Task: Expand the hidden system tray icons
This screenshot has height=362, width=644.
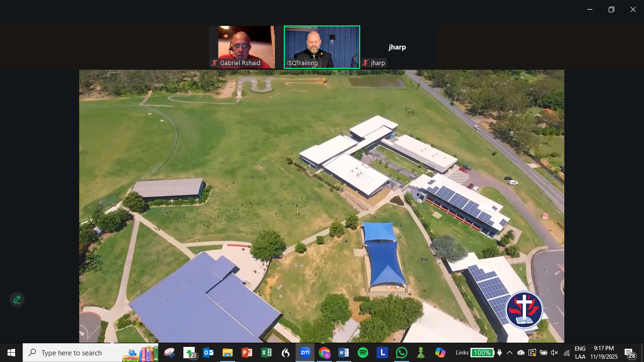Action: (x=510, y=353)
